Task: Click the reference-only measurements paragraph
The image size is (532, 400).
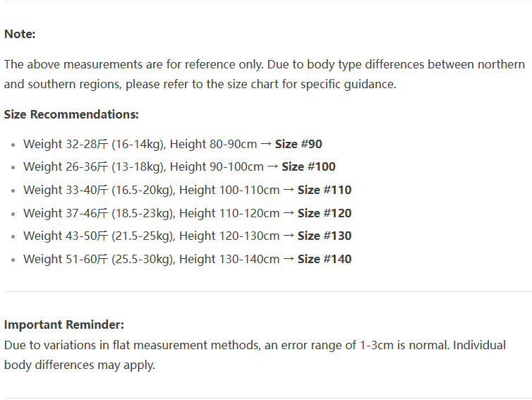Action: pos(265,74)
